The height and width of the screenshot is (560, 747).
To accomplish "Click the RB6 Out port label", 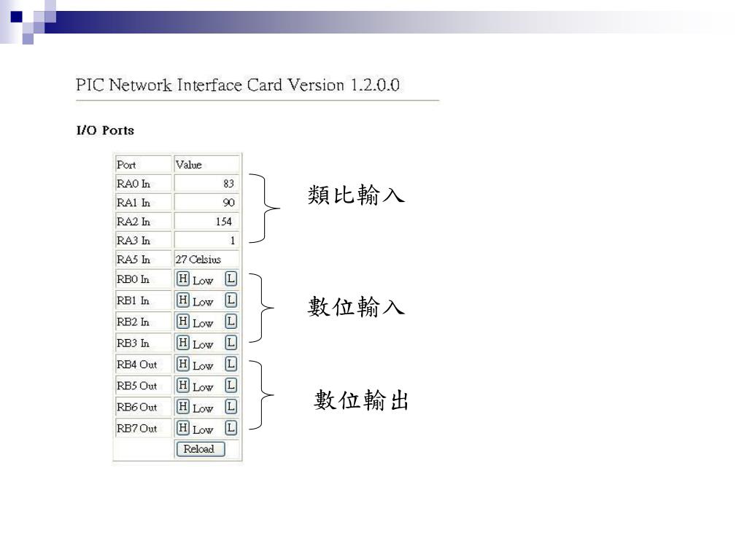I will point(136,407).
